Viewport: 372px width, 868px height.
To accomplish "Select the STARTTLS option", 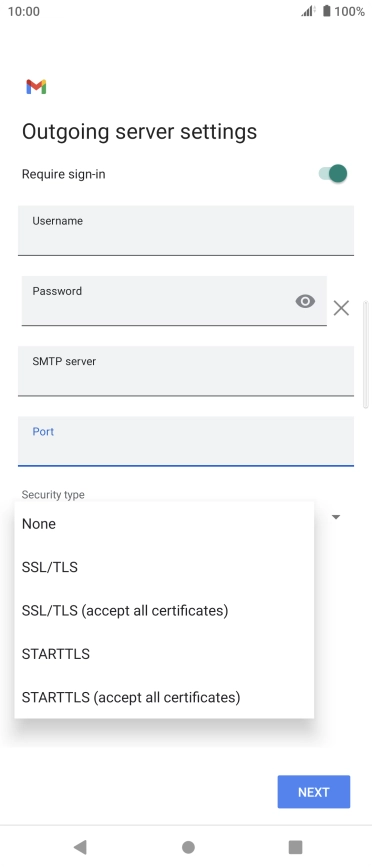I will (x=164, y=654).
